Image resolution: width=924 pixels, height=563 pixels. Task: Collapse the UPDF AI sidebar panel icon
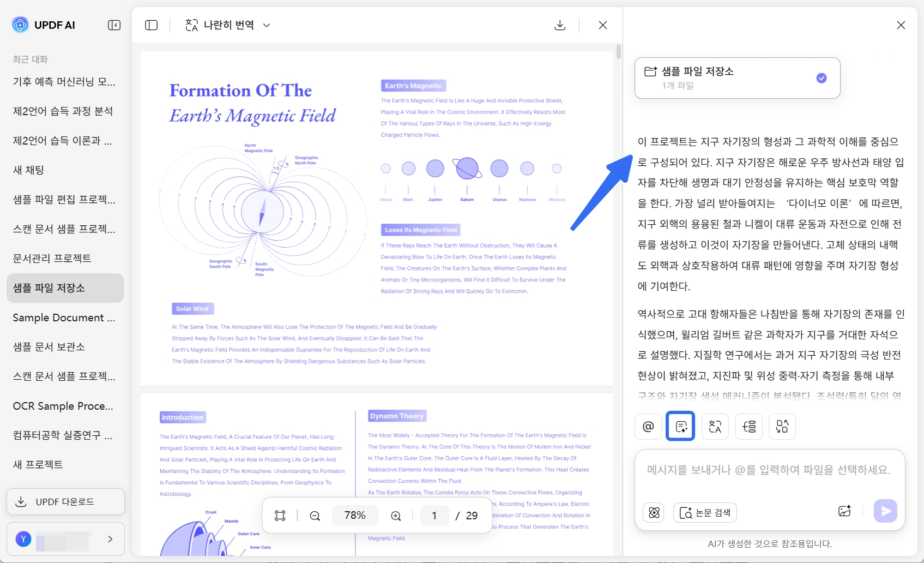114,25
